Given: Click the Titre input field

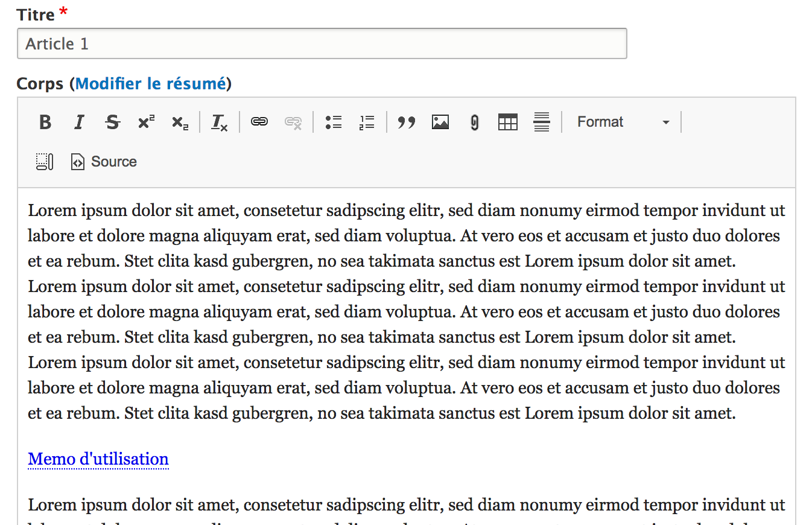Looking at the screenshot, I should (322, 43).
